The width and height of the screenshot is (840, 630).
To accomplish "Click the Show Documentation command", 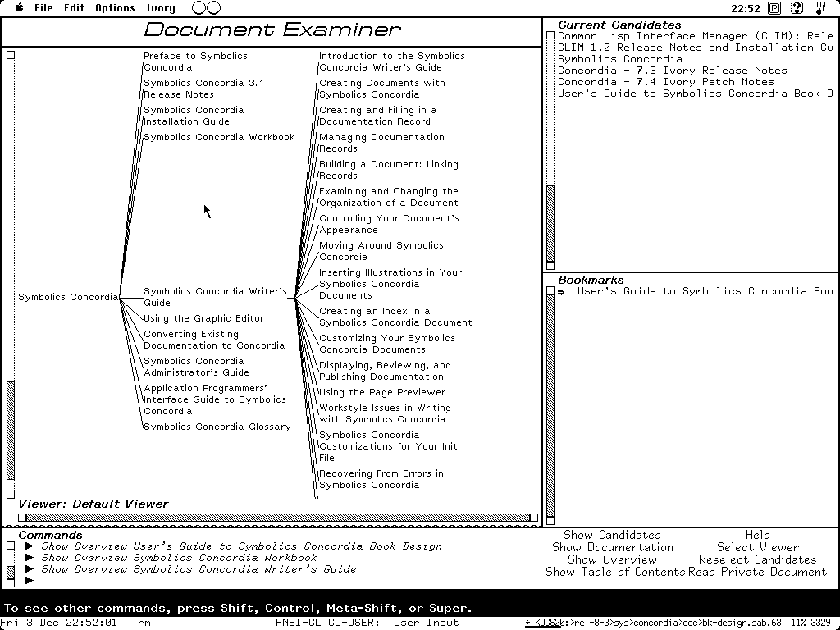I will tap(612, 547).
